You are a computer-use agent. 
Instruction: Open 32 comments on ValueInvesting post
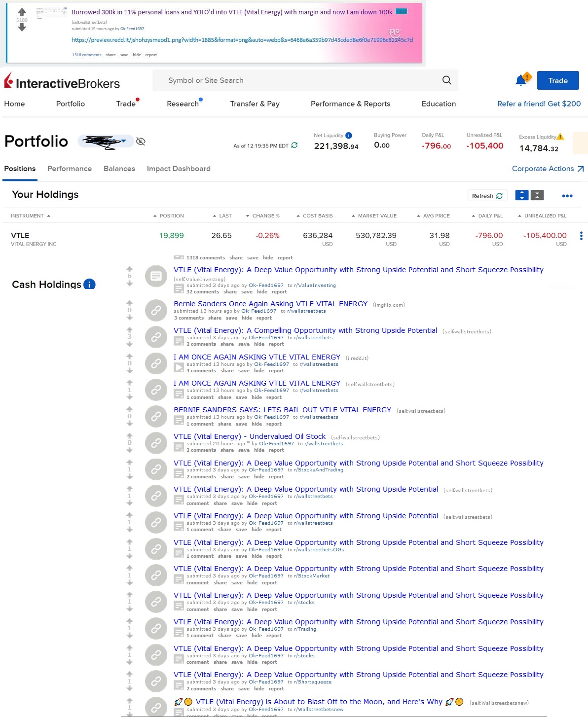[203, 292]
